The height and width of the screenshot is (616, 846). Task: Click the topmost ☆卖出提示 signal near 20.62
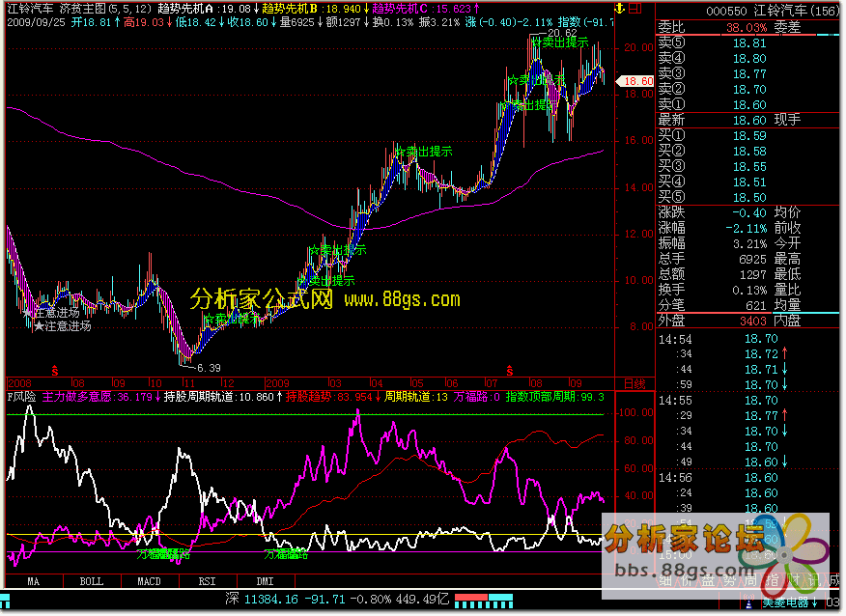[559, 42]
